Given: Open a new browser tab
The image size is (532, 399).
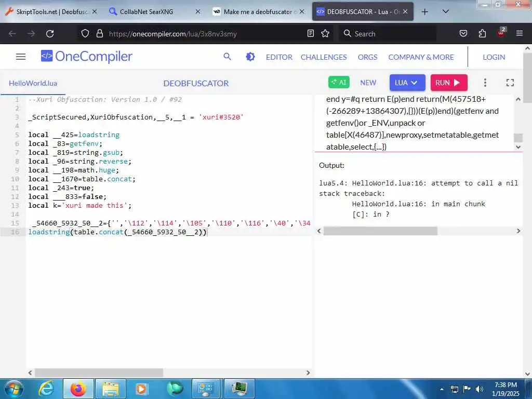Looking at the screenshot, I should point(424,12).
